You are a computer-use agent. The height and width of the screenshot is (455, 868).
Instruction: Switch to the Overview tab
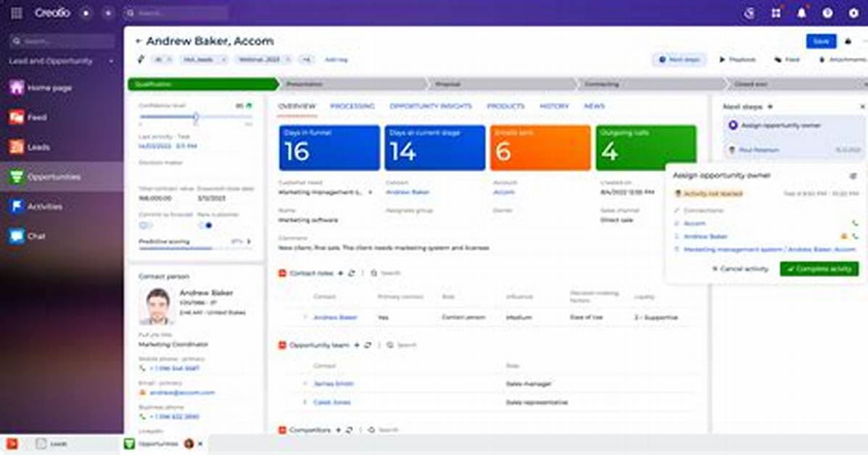coord(297,107)
